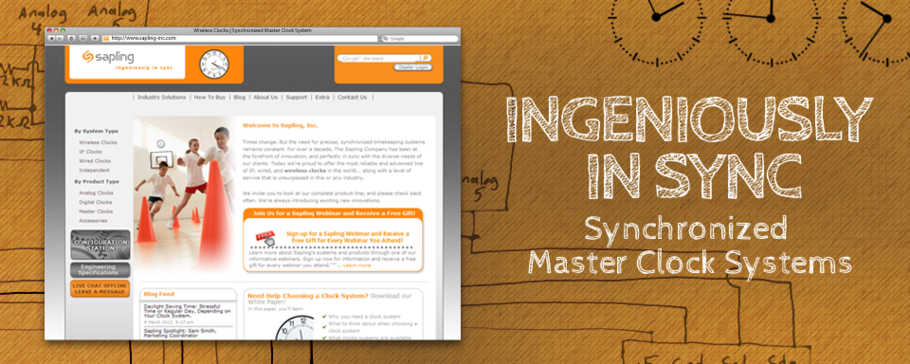Open the How To Buy menu

(210, 98)
